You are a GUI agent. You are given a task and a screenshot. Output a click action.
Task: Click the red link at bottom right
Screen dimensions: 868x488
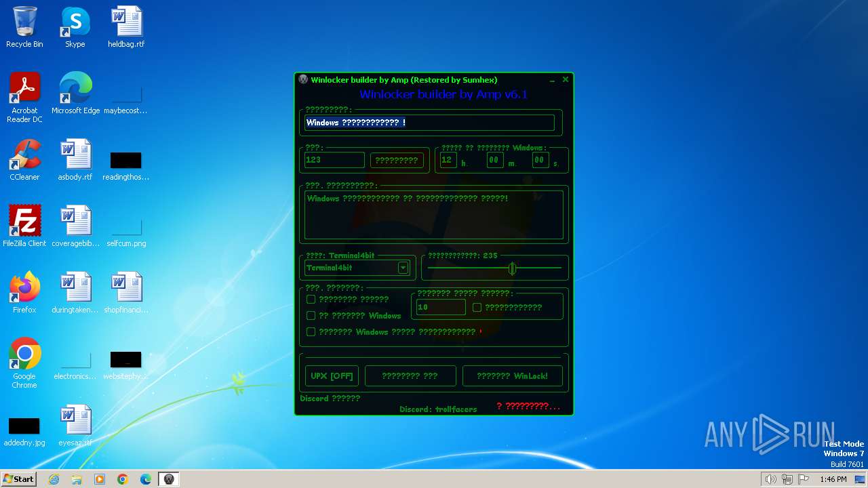coord(528,406)
